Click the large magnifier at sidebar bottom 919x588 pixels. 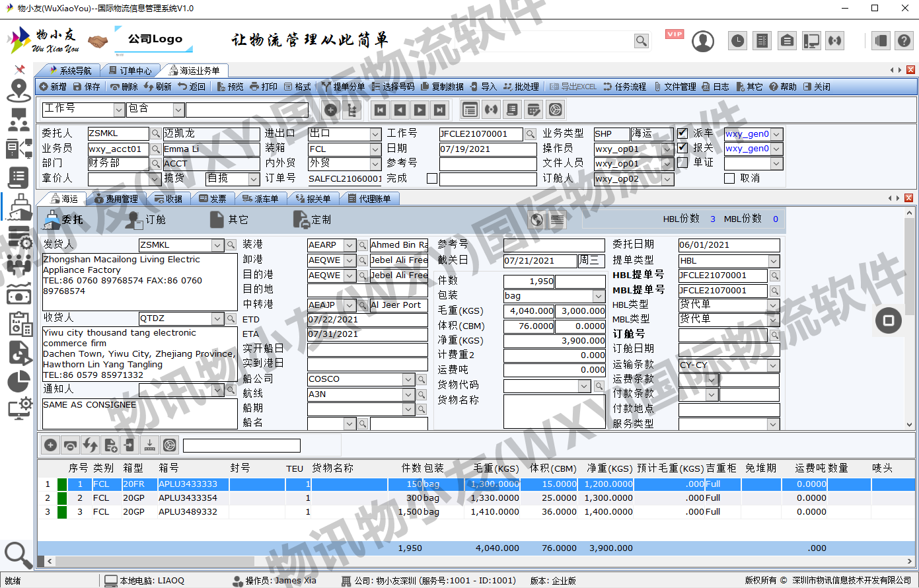pyautogui.click(x=18, y=555)
